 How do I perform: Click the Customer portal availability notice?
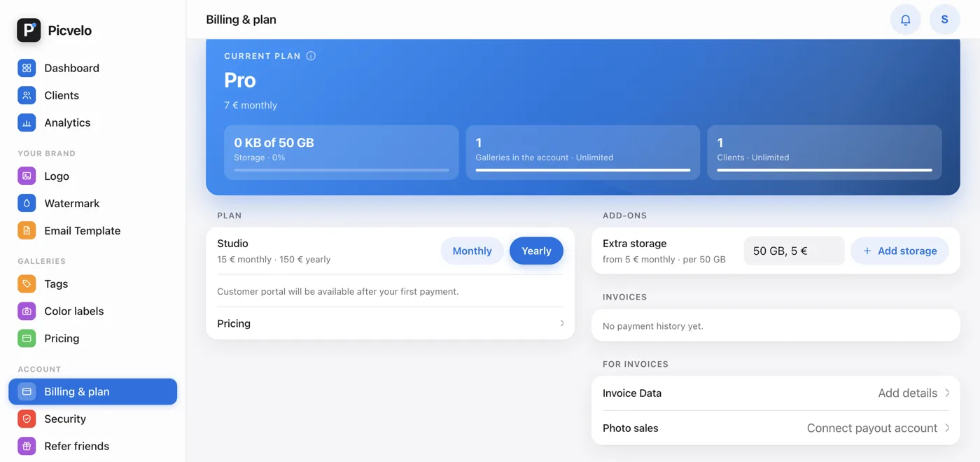(338, 291)
